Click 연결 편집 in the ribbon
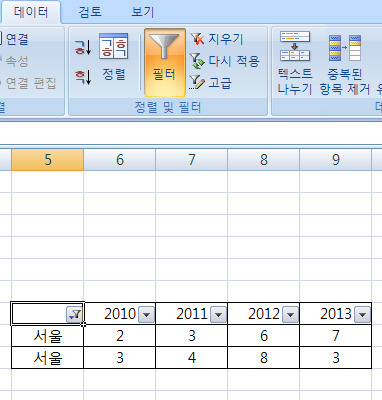This screenshot has height=400, width=382. (x=28, y=83)
